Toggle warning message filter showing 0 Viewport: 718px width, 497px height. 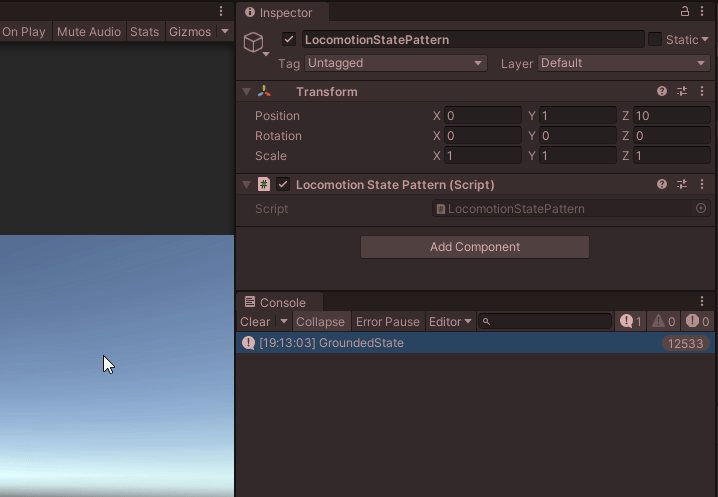(664, 322)
